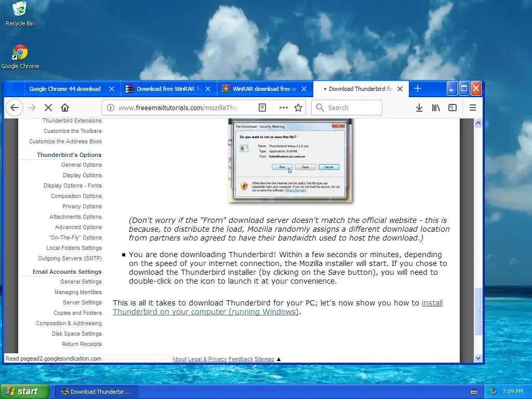This screenshot has height=399, width=532.
Task: Open Thunderbird's Options section heading
Action: pos(69,155)
